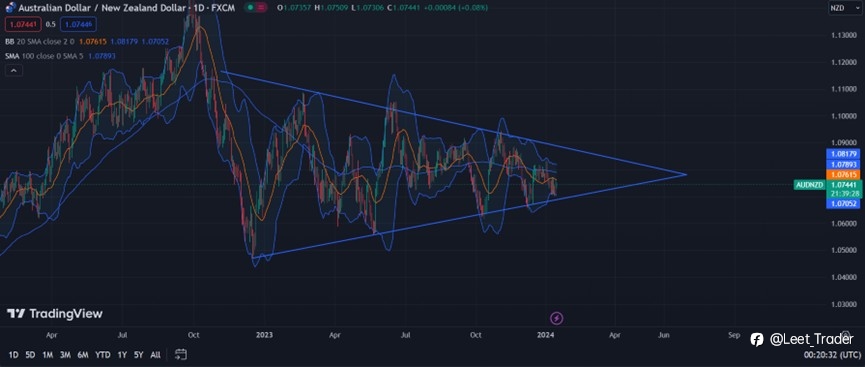Viewport: 865px width, 367px height.
Task: Collapse the indicator legend with the chevron
Action: click(14, 70)
